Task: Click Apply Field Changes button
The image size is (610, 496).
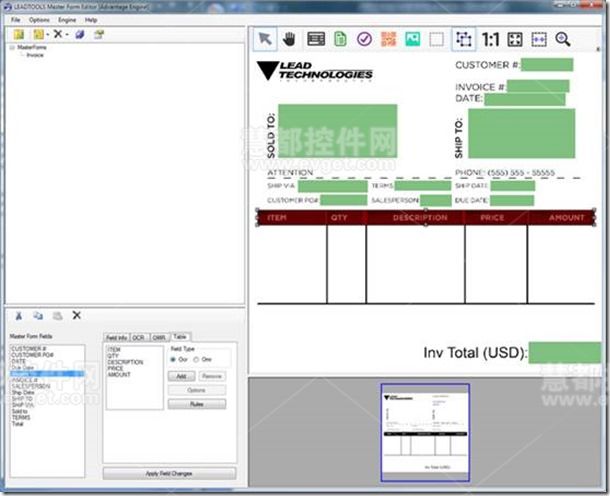Action: 169,473
